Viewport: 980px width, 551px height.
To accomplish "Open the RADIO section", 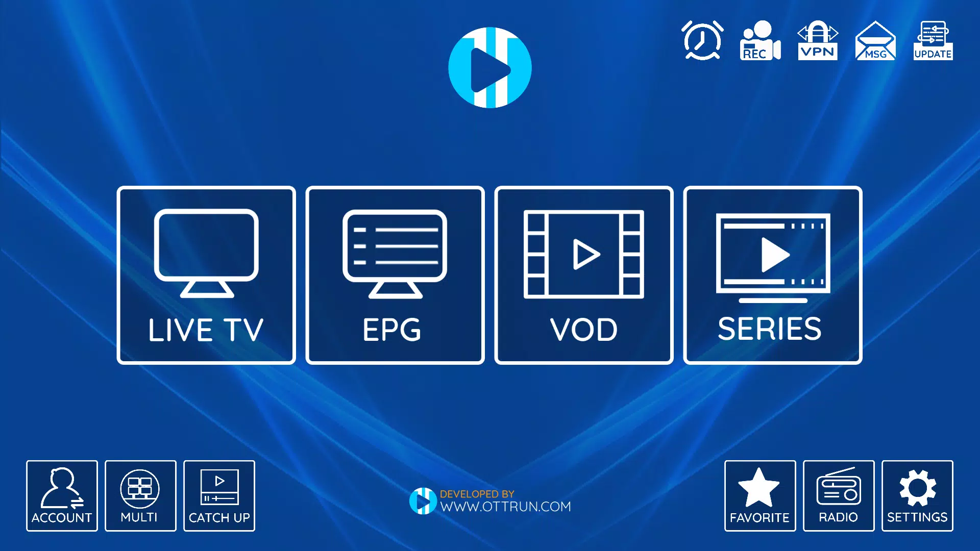I will tap(838, 496).
